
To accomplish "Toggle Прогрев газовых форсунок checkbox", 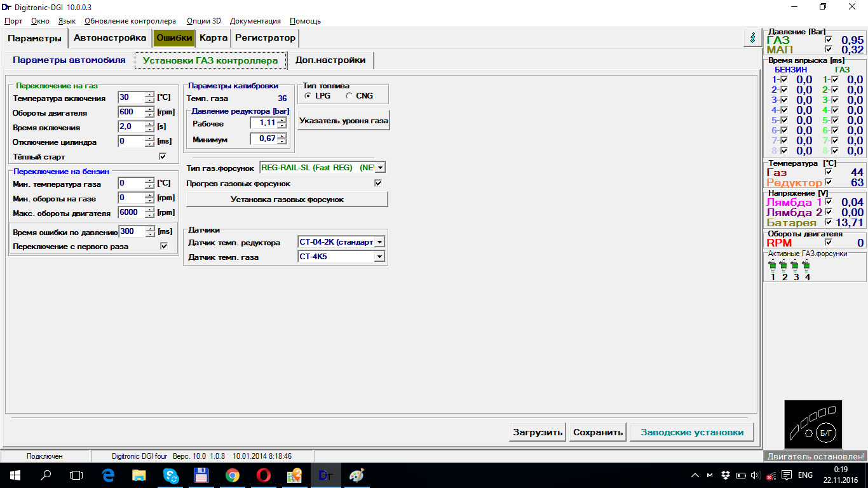I will [x=378, y=183].
